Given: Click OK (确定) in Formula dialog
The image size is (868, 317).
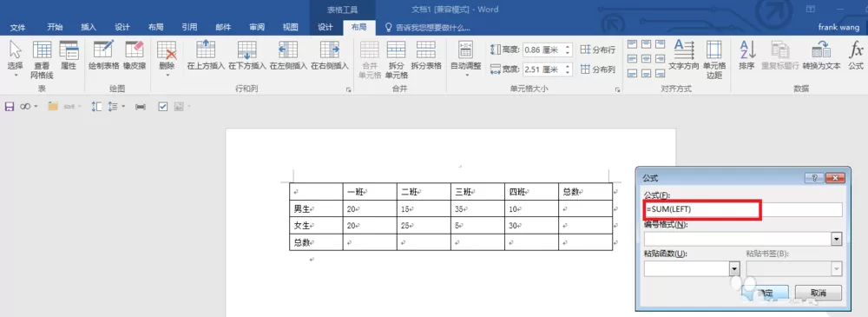Looking at the screenshot, I should coord(766,293).
